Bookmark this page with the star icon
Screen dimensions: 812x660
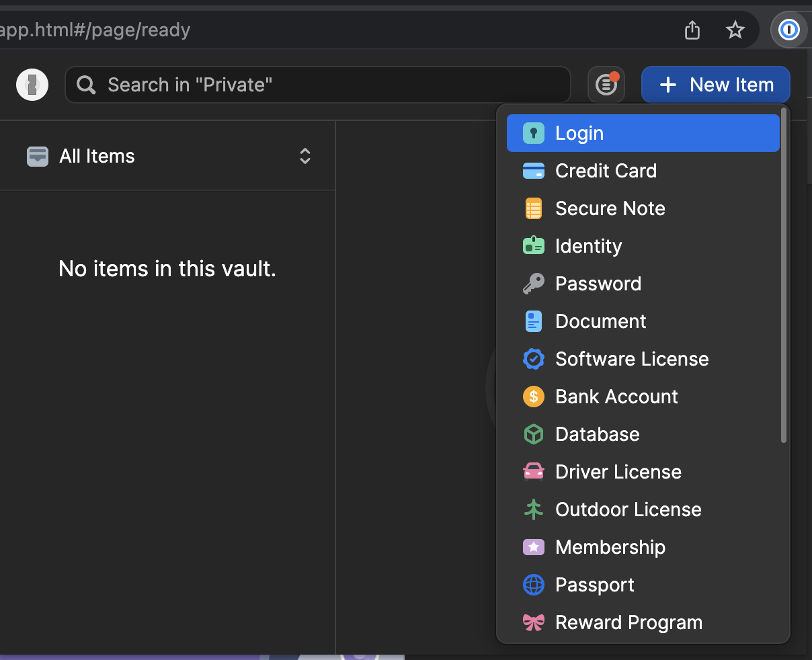[x=735, y=30]
